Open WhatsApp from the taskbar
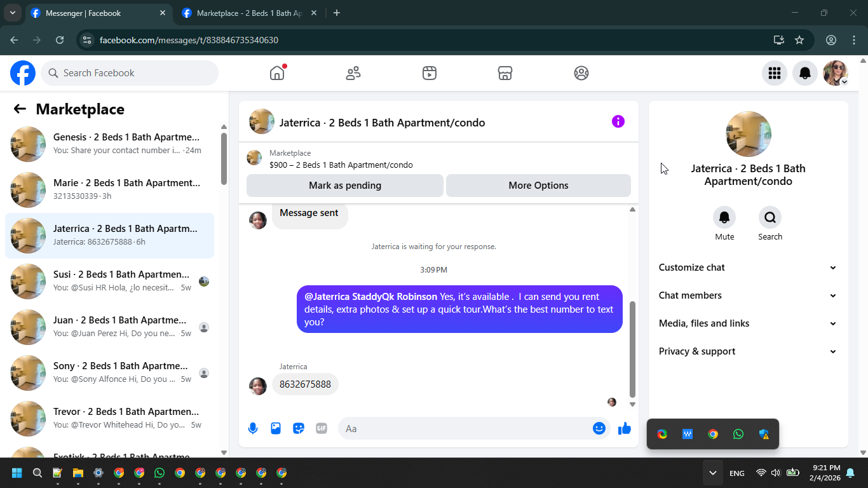The height and width of the screenshot is (488, 868). [x=159, y=473]
